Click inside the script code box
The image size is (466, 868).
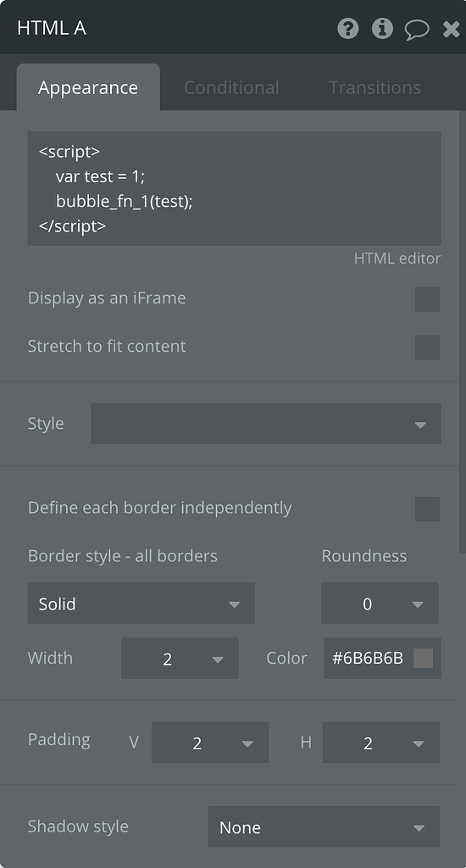(234, 188)
